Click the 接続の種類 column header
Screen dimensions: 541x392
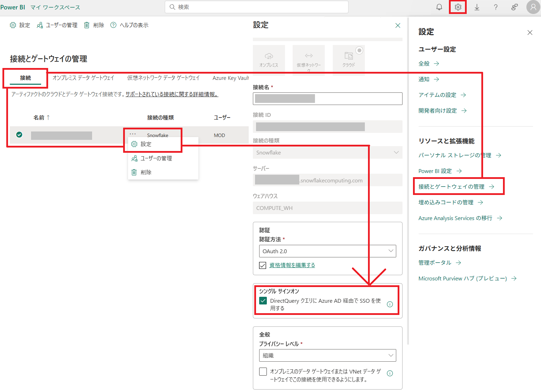(160, 118)
